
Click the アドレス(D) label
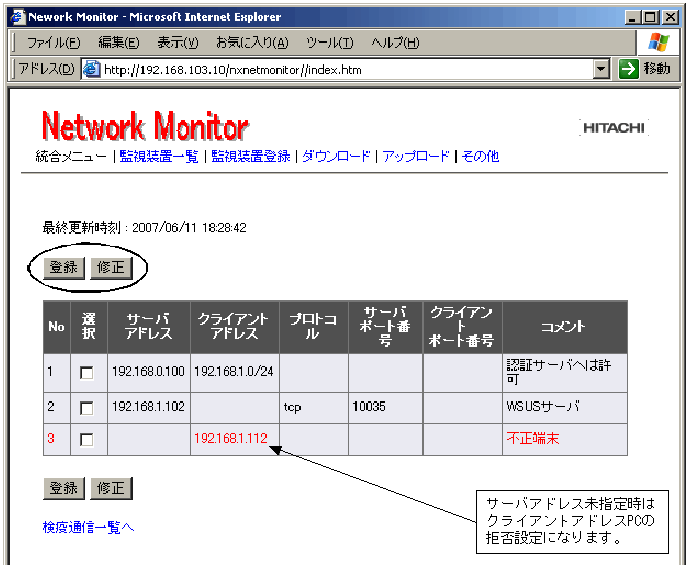(46, 69)
